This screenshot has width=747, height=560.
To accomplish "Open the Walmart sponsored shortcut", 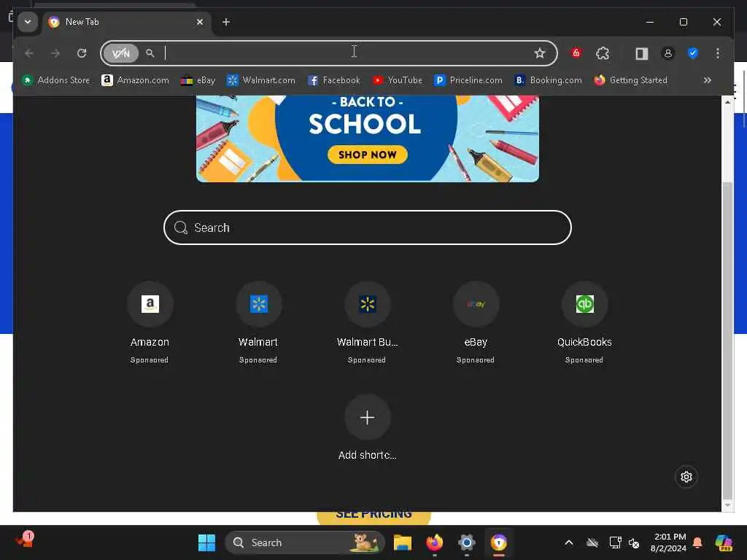I will (259, 322).
